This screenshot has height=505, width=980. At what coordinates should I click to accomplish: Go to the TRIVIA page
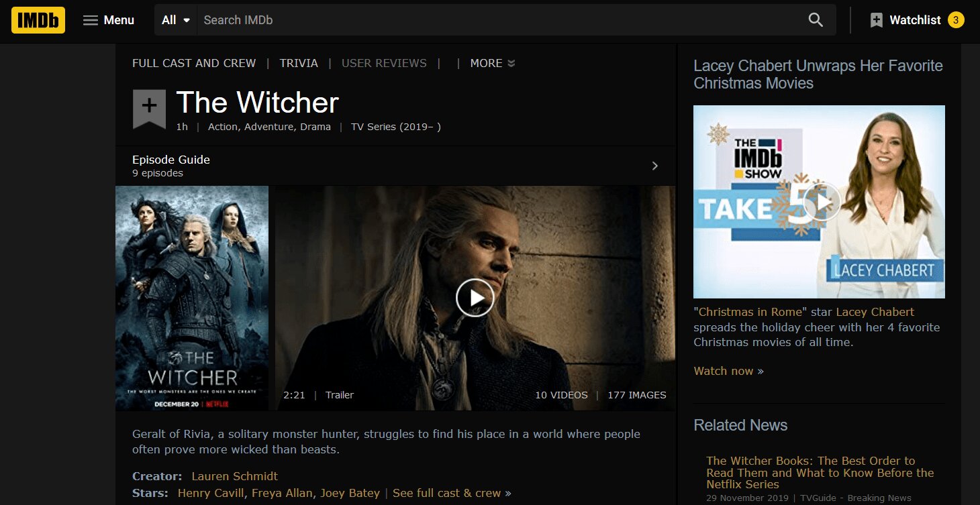299,62
